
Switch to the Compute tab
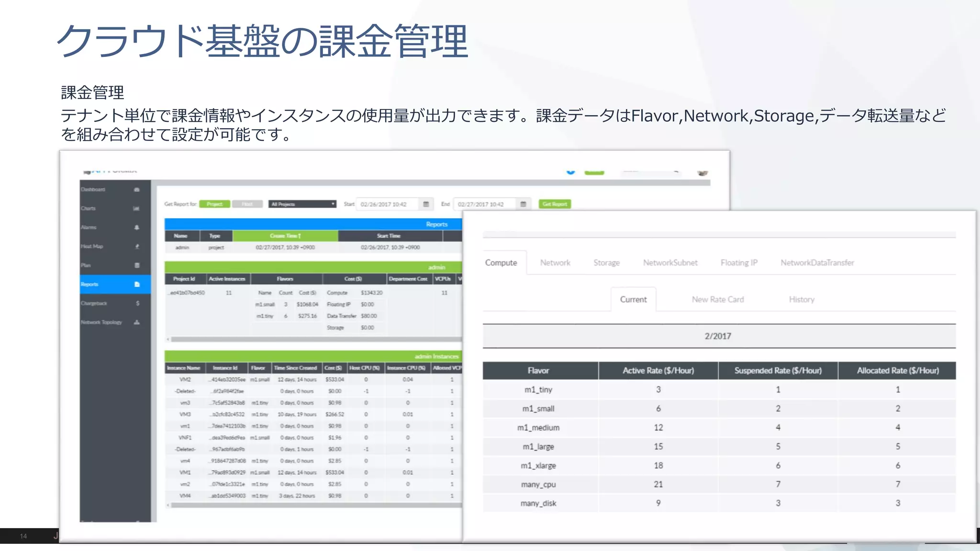[501, 263]
